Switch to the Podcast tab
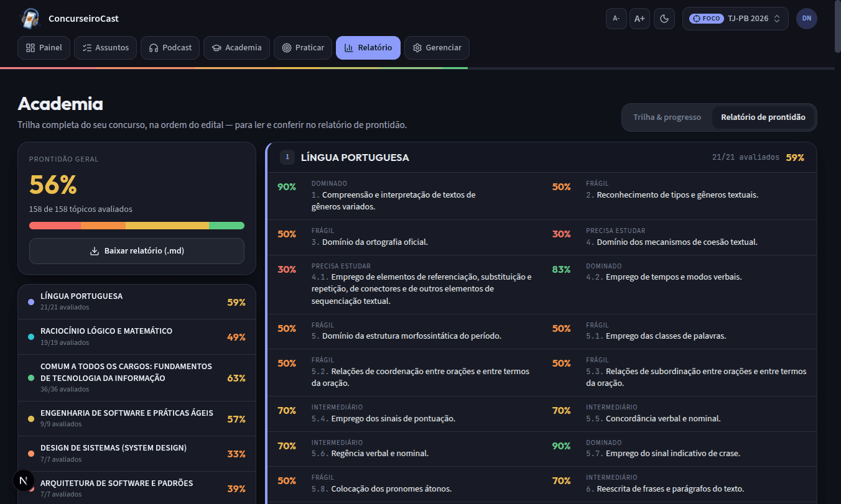Viewport: 841px width, 504px height. (x=170, y=48)
